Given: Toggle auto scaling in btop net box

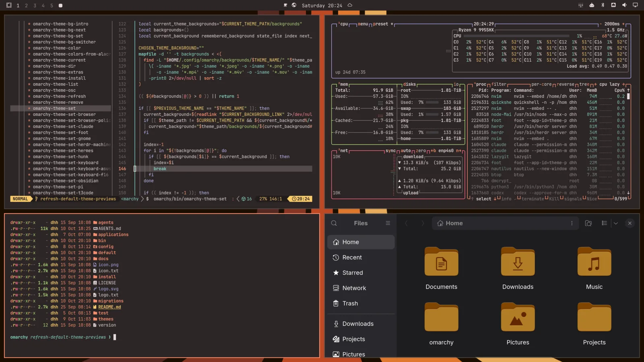Looking at the screenshot, I should 406,151.
